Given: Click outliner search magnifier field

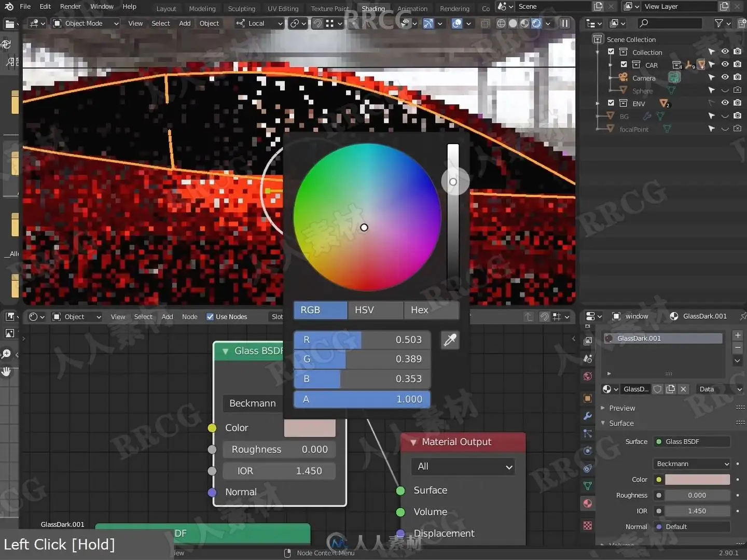Looking at the screenshot, I should tap(669, 23).
